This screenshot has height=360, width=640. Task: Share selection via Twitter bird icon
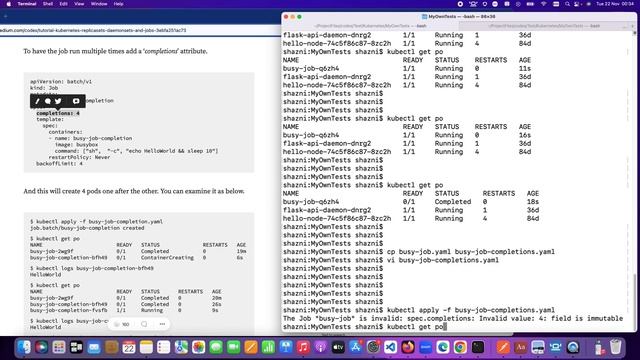click(58, 101)
